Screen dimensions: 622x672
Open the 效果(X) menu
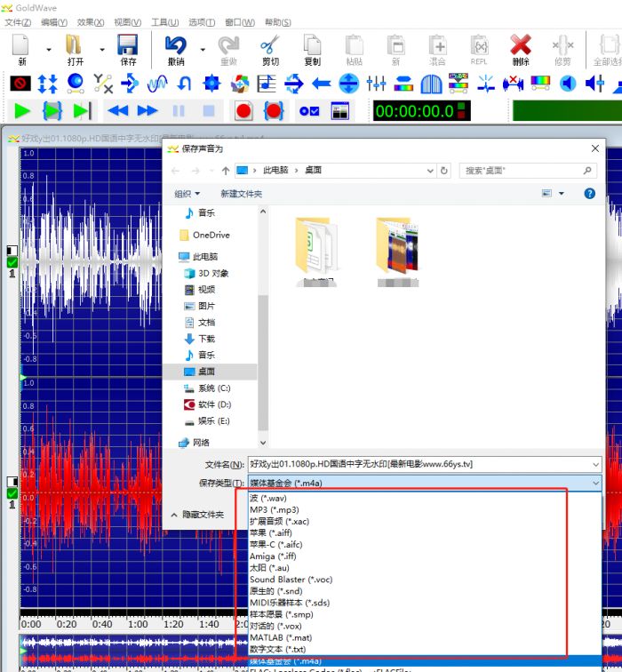90,22
